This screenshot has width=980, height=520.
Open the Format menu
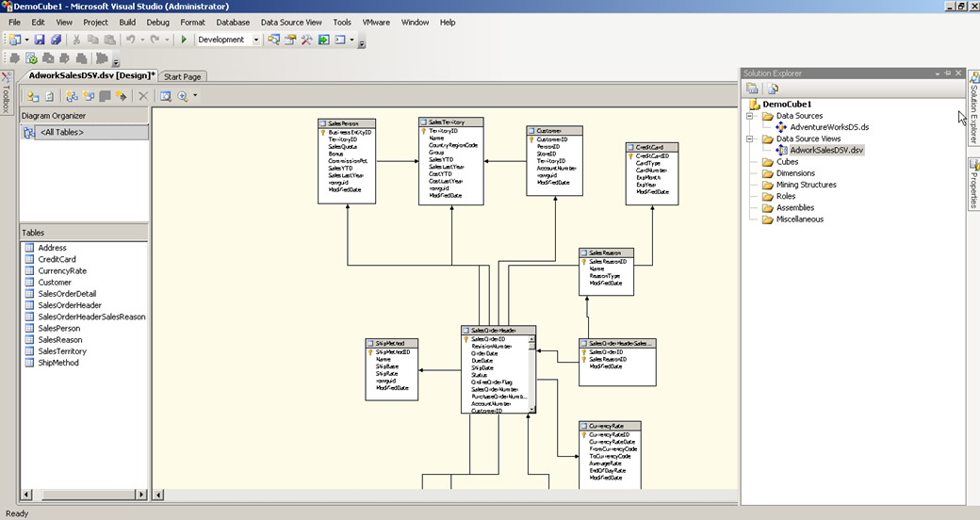(192, 22)
